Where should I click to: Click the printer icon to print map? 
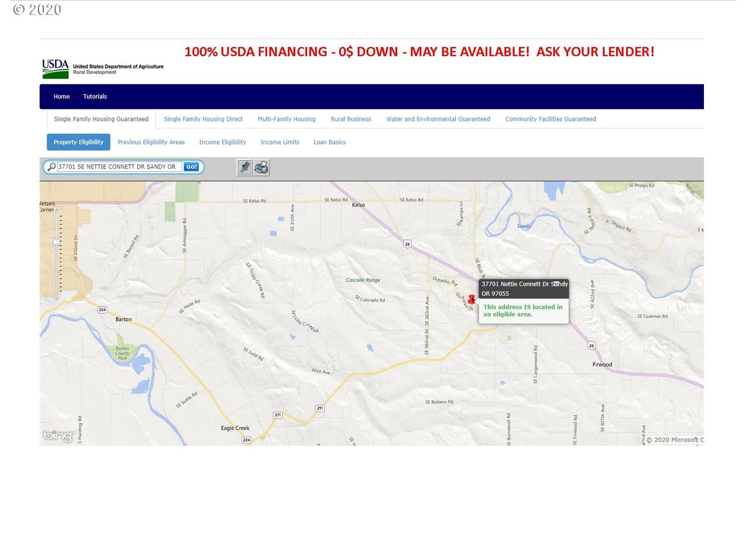coord(261,167)
